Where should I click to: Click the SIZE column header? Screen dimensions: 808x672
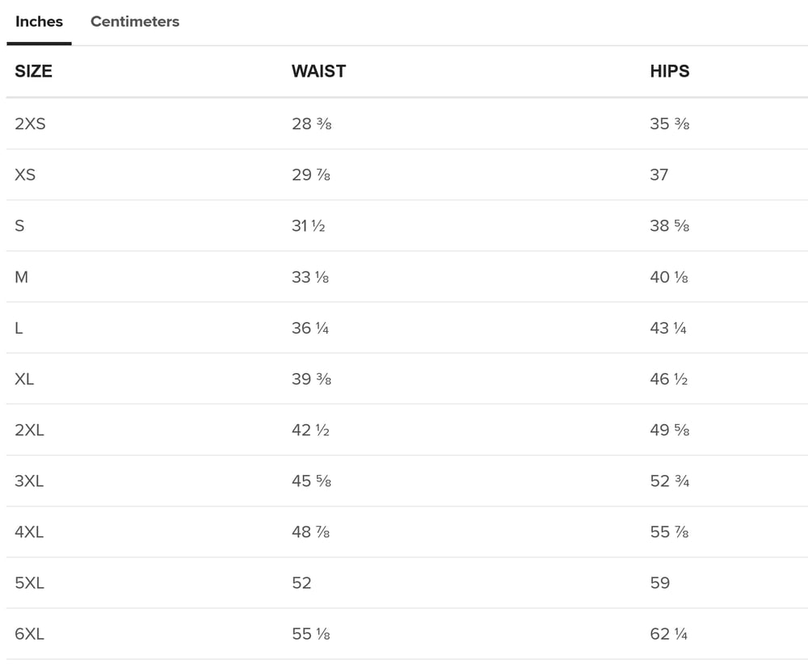click(x=33, y=71)
